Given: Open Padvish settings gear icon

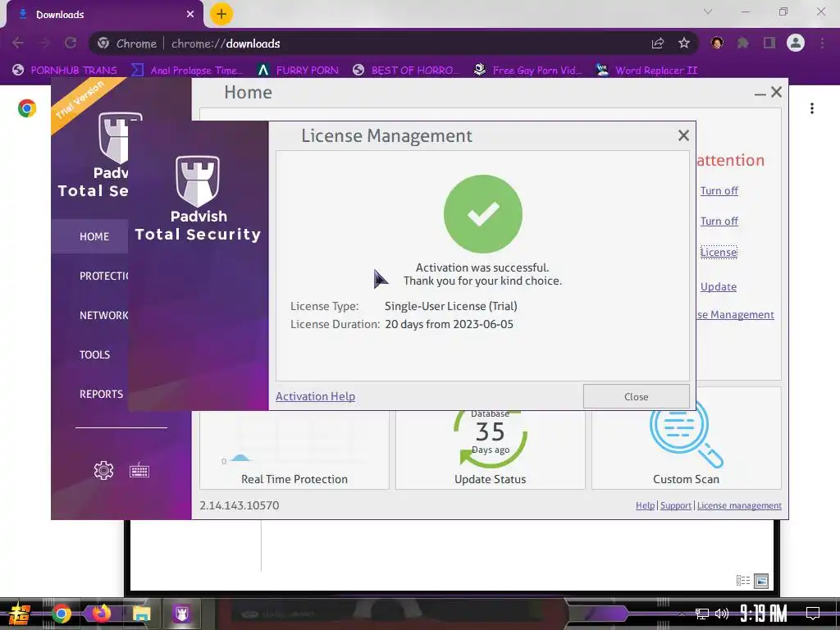Looking at the screenshot, I should click(x=103, y=470).
